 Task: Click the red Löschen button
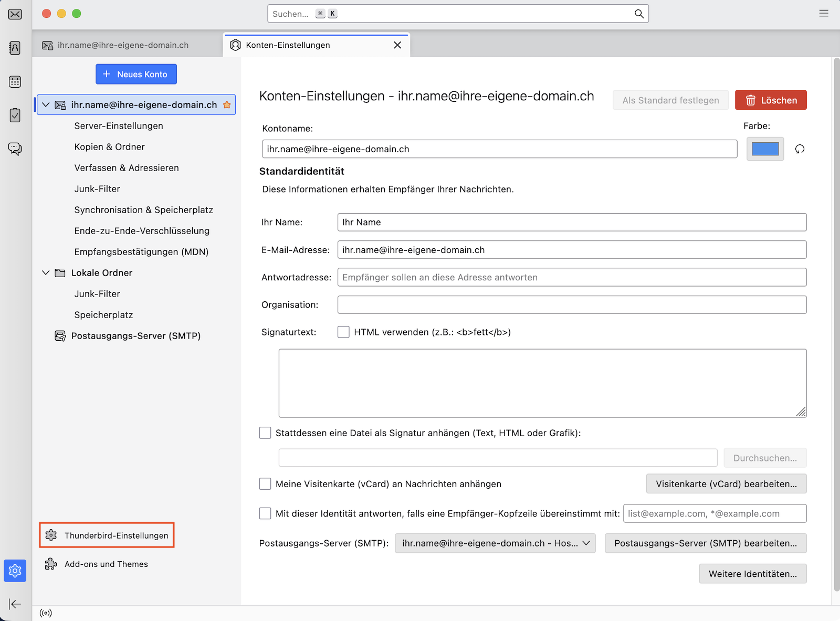coord(771,100)
